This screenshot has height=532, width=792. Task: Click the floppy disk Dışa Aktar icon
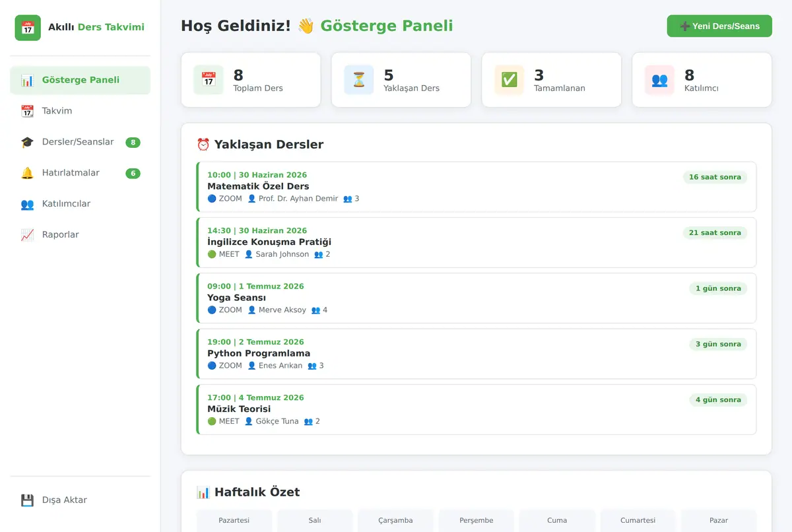tap(27, 500)
